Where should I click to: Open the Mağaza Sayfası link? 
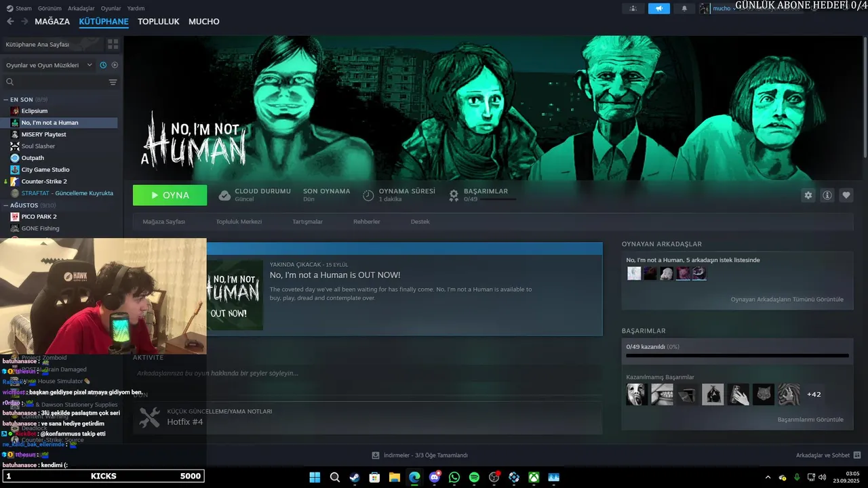[164, 222]
